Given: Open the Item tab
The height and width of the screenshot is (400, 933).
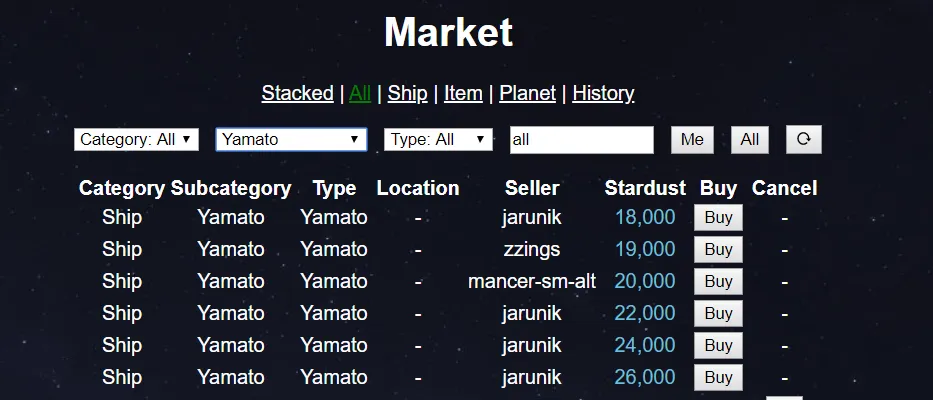Looking at the screenshot, I should click(463, 93).
